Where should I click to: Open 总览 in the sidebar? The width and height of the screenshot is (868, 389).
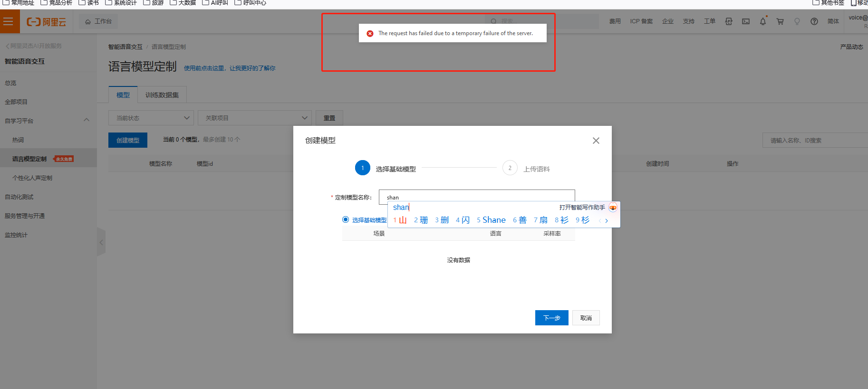(x=10, y=83)
